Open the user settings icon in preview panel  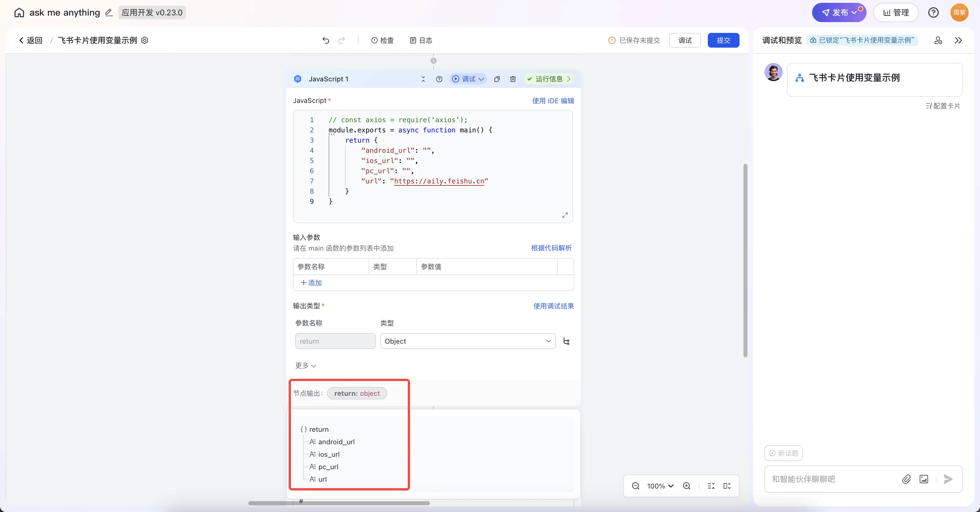[x=938, y=40]
